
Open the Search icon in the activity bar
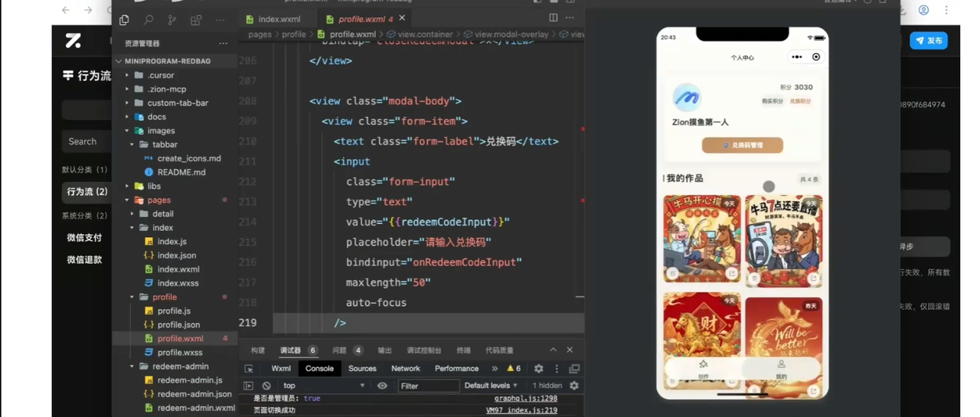click(x=148, y=19)
